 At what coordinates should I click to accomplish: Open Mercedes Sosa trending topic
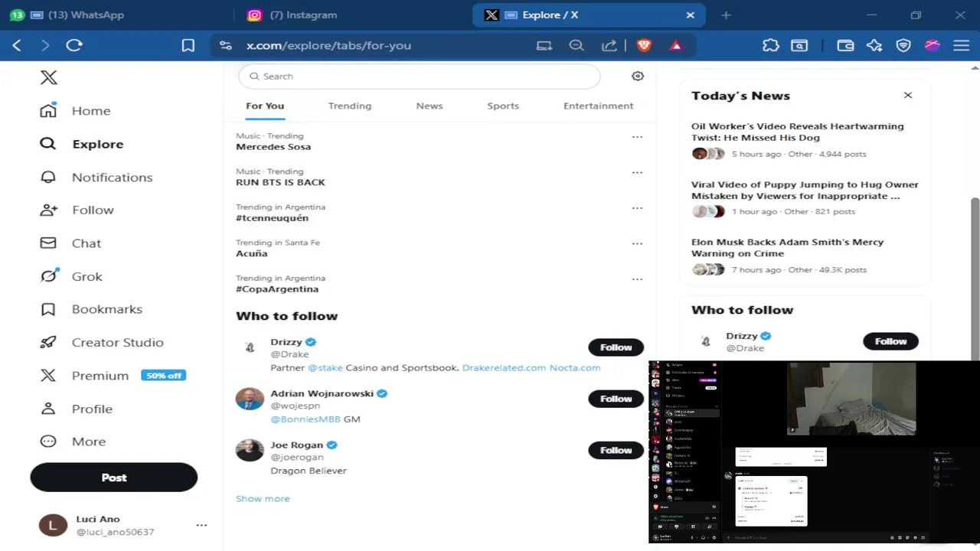tap(273, 147)
